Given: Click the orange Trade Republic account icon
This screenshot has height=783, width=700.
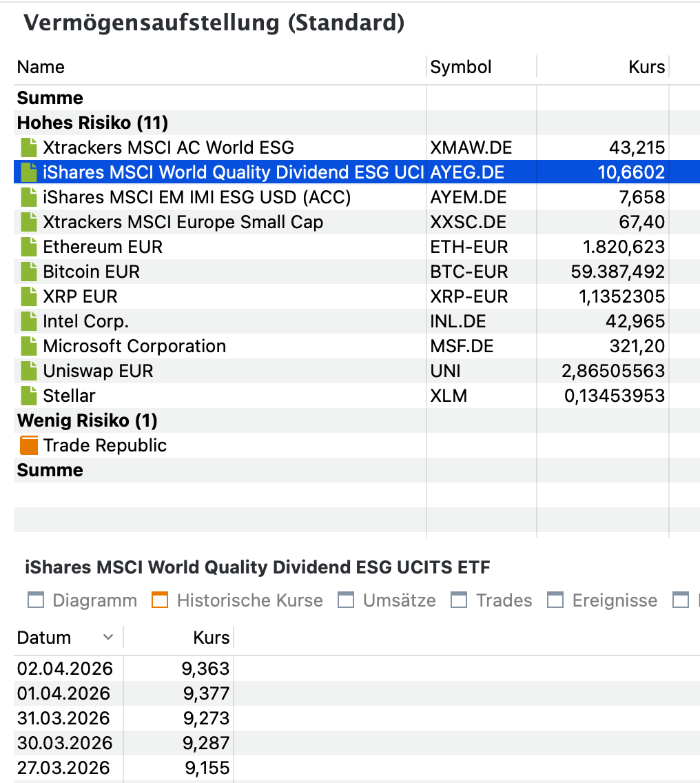Looking at the screenshot, I should (x=29, y=445).
